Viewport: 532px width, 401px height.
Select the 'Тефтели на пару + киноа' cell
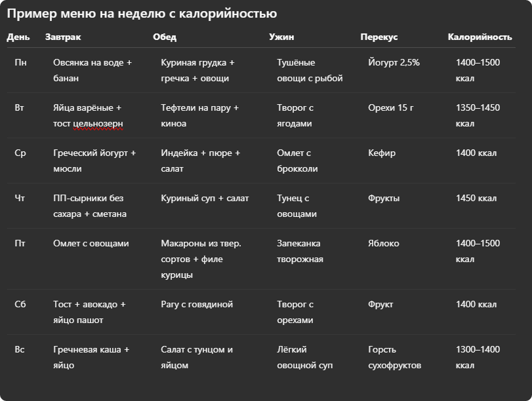coord(199,115)
